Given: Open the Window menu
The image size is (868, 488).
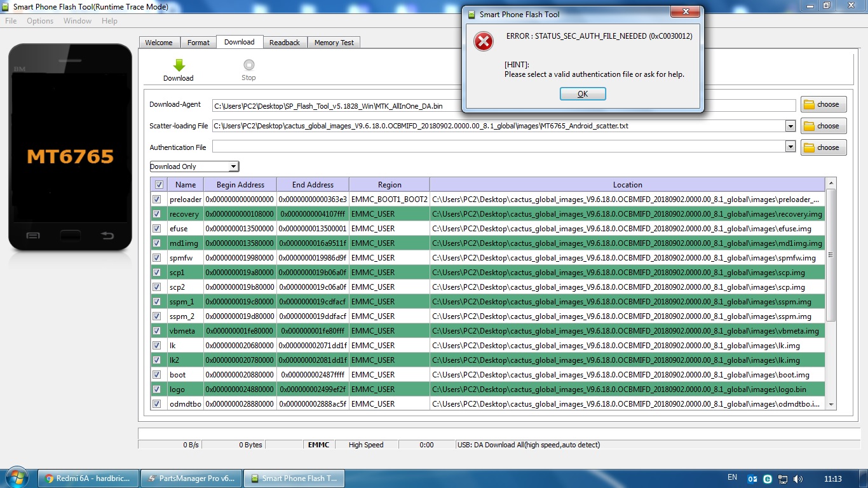Looking at the screenshot, I should [78, 21].
